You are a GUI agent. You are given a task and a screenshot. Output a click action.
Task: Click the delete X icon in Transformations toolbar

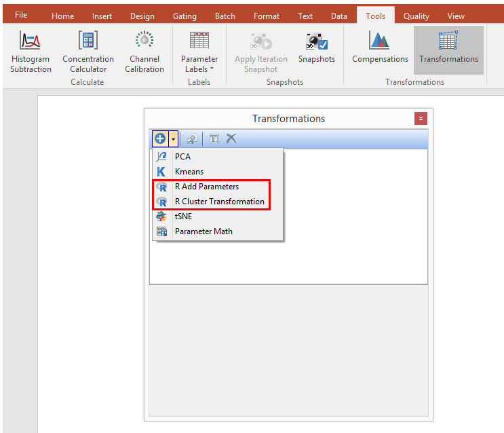[231, 138]
